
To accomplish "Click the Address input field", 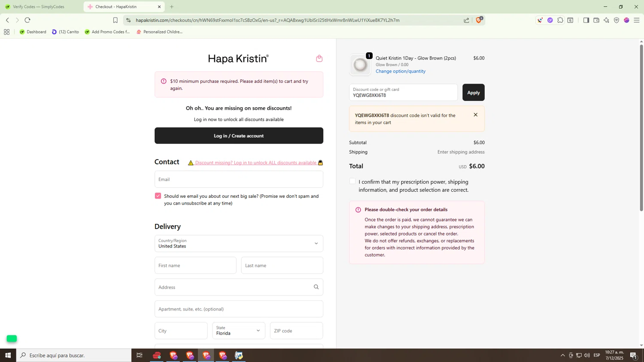I will pyautogui.click(x=239, y=287).
